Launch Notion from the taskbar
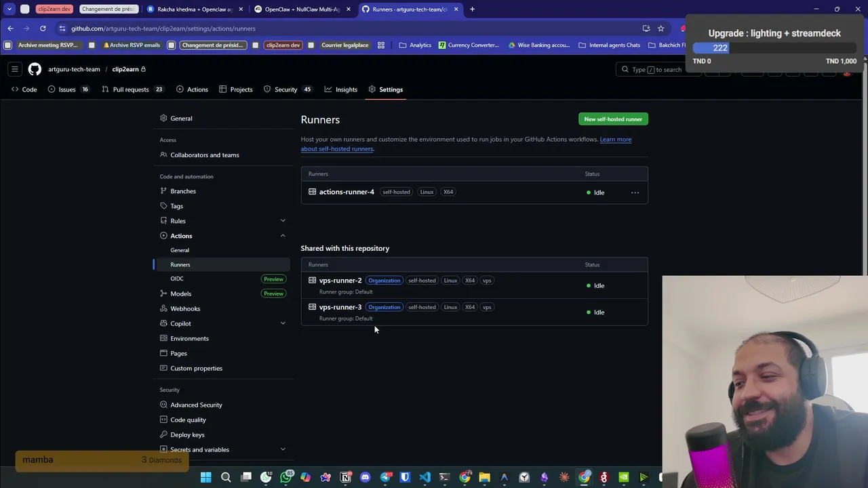The image size is (868, 488). [345, 477]
